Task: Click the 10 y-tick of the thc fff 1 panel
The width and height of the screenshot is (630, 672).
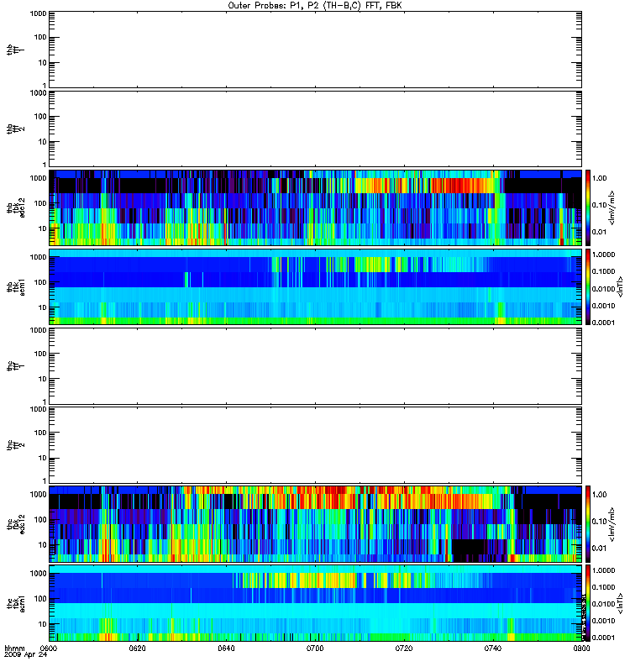Action: (43, 380)
